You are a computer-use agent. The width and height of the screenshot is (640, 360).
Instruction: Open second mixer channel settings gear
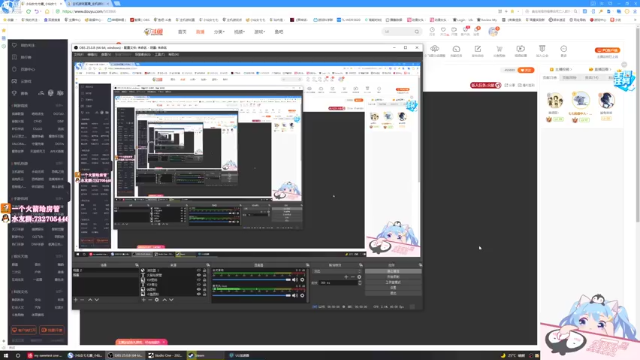[302, 296]
